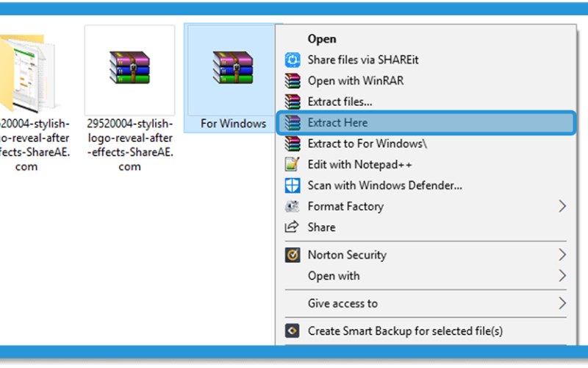Image resolution: width=588 pixels, height=368 pixels.
Task: Choose Open with WinRAR
Action: coord(426,81)
